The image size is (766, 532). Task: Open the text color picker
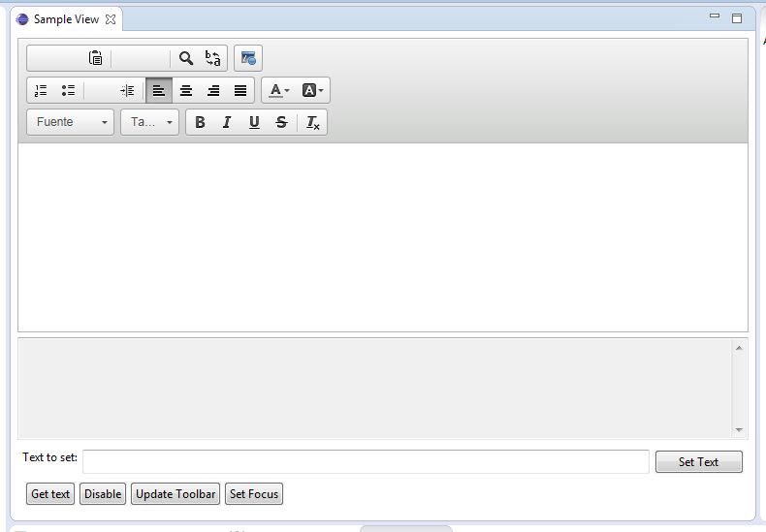coord(279,90)
